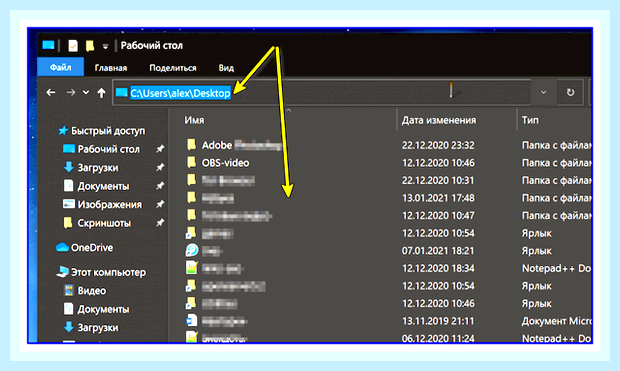This screenshot has height=371, width=620.
Task: Open pinned Загрузки under Быстрый доступ
Action: (98, 168)
